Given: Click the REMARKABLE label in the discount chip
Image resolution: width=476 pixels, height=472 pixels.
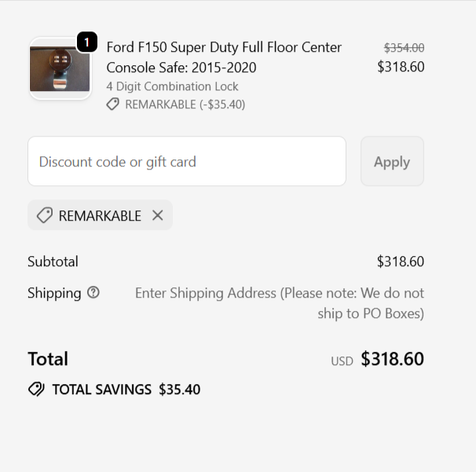Looking at the screenshot, I should [x=100, y=216].
